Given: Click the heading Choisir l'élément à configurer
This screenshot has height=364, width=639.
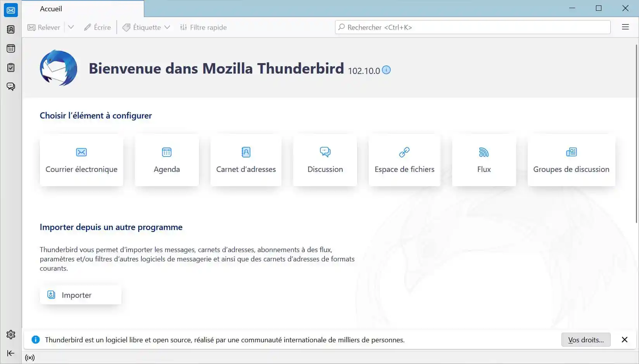Looking at the screenshot, I should [96, 115].
